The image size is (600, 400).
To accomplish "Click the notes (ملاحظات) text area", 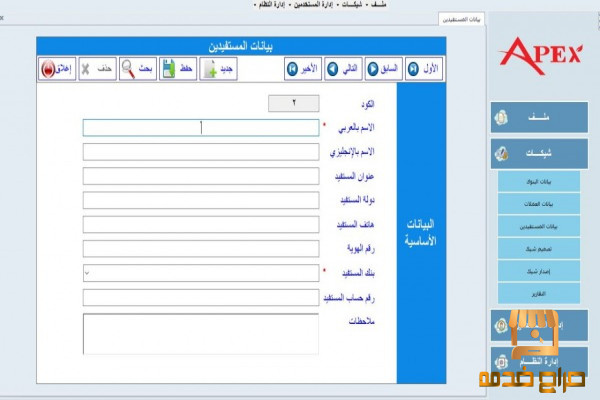I will (200, 335).
